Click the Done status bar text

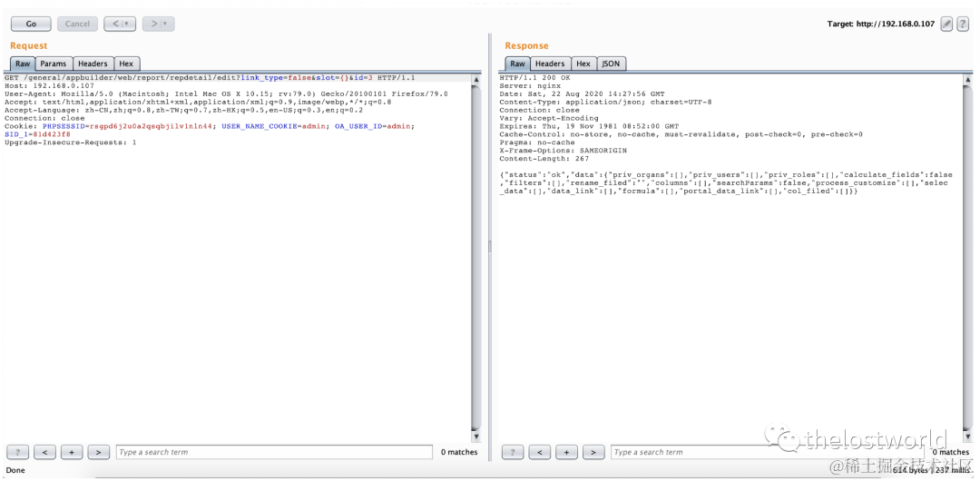point(17,470)
